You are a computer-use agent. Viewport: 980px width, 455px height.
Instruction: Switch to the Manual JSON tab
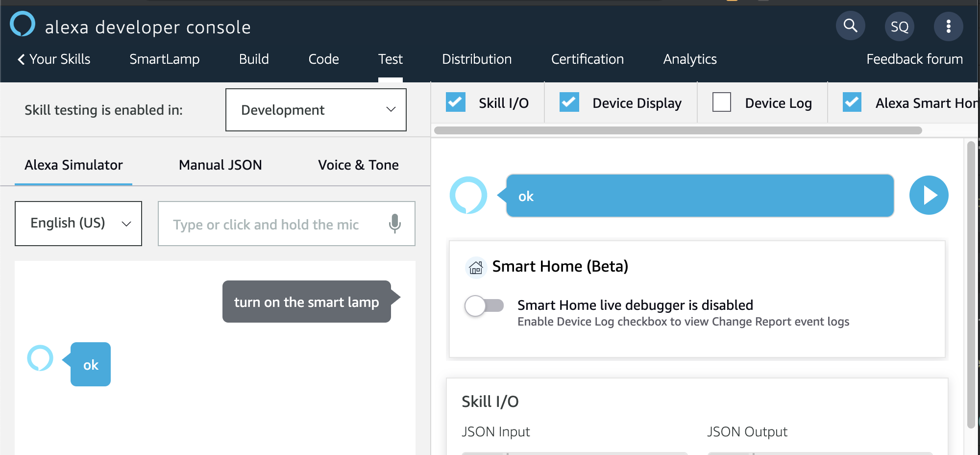220,165
